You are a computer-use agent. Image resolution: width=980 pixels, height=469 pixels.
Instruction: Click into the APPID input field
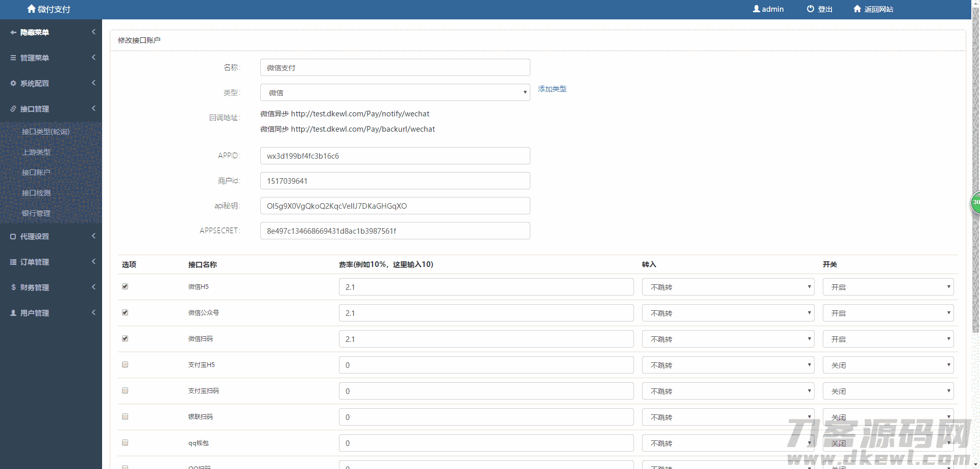pos(395,156)
